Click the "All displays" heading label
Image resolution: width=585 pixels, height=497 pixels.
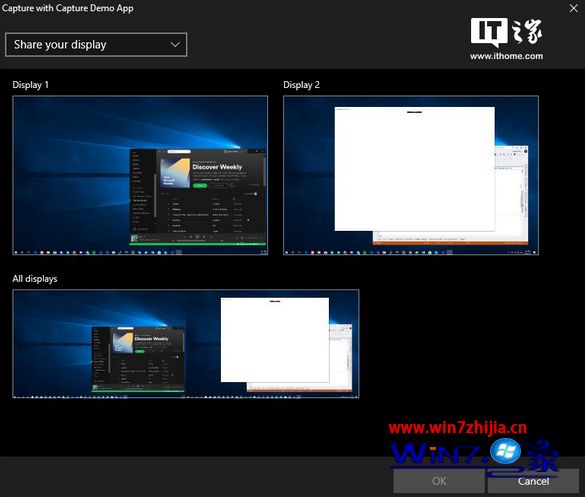(35, 279)
